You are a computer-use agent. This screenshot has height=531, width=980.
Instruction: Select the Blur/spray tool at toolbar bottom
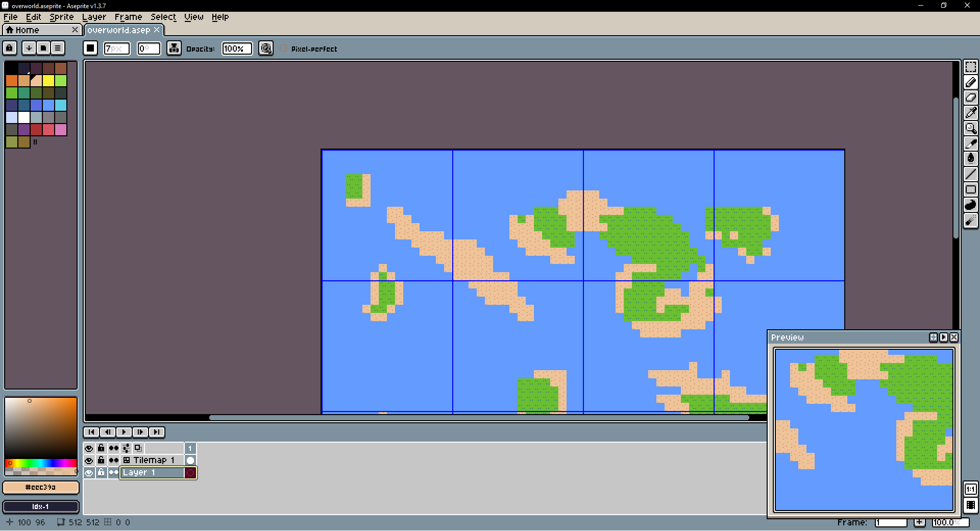[970, 220]
